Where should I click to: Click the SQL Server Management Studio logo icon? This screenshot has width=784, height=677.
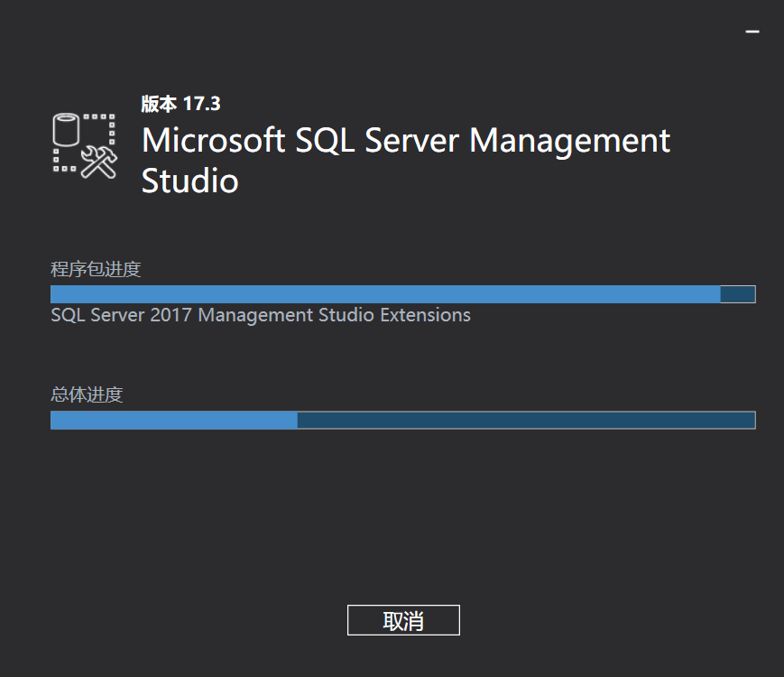(85, 145)
